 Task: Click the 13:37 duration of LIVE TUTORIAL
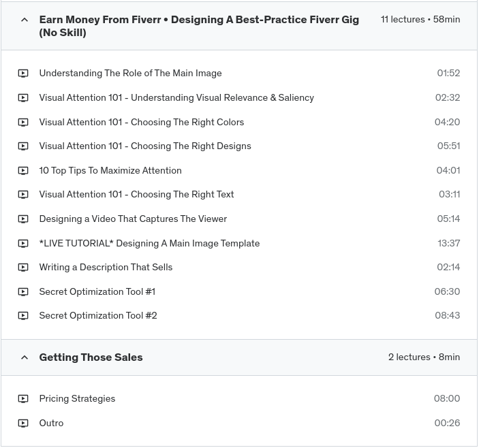pos(448,244)
